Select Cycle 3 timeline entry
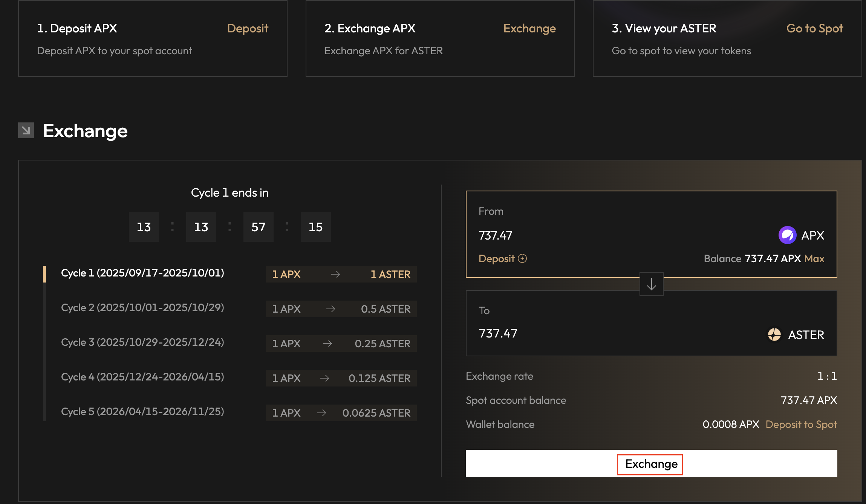The width and height of the screenshot is (866, 504). [x=142, y=342]
